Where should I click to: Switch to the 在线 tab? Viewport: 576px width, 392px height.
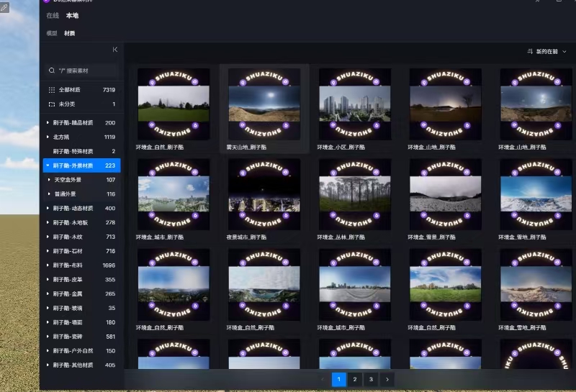pyautogui.click(x=53, y=15)
